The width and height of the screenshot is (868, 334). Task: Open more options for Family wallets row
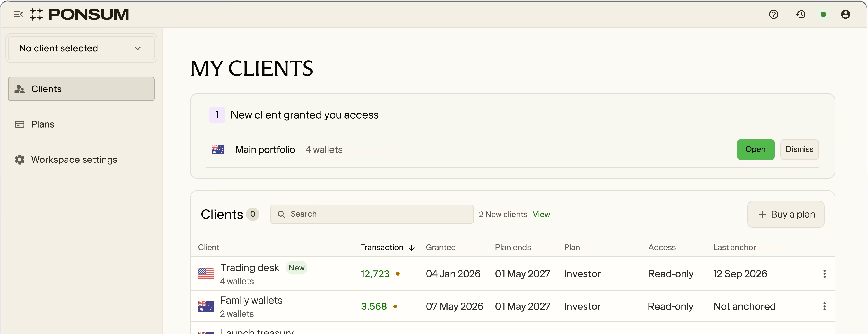(825, 307)
